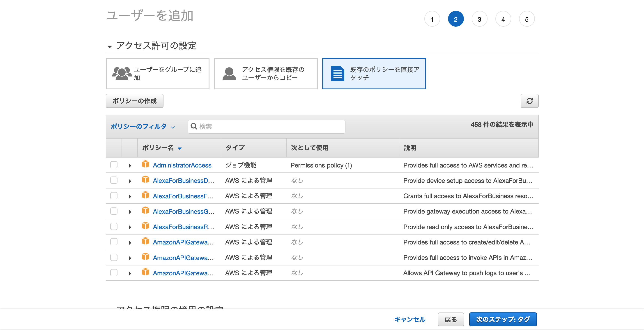Image resolution: width=644 pixels, height=330 pixels.
Task: Click the user group icon
Action: 122,73
